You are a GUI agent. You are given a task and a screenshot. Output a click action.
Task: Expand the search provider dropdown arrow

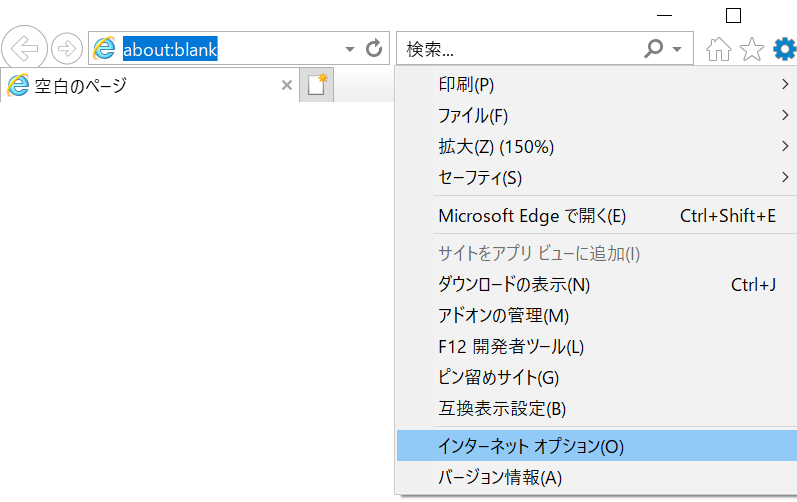click(677, 49)
